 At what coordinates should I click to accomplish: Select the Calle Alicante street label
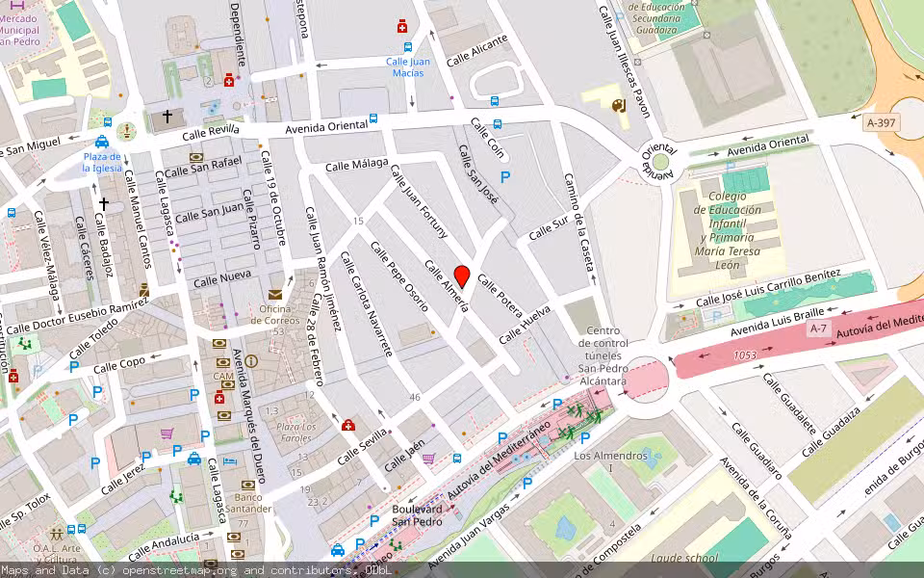[476, 51]
